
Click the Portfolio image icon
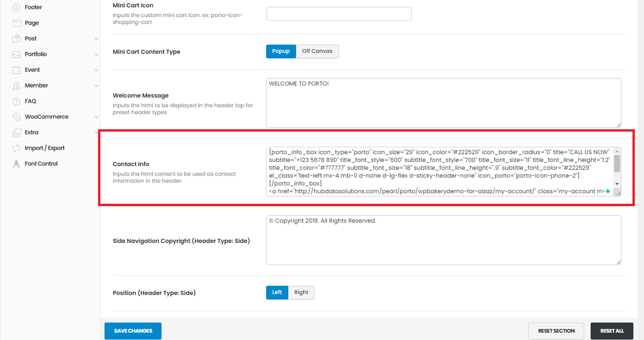(x=16, y=54)
